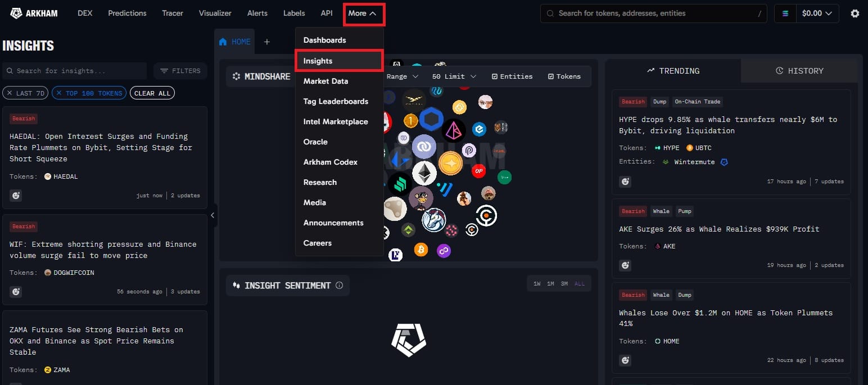Screen dimensions: 868x385
Task: Click the blue home icon on the HOME tab
Action: coord(223,42)
